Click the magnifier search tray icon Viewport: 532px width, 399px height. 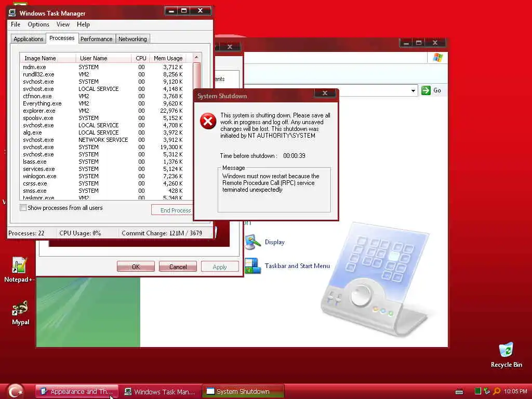pyautogui.click(x=497, y=391)
